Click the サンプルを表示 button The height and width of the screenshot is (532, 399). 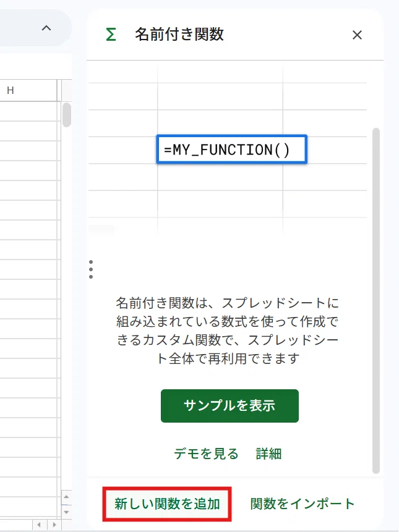[x=230, y=406]
